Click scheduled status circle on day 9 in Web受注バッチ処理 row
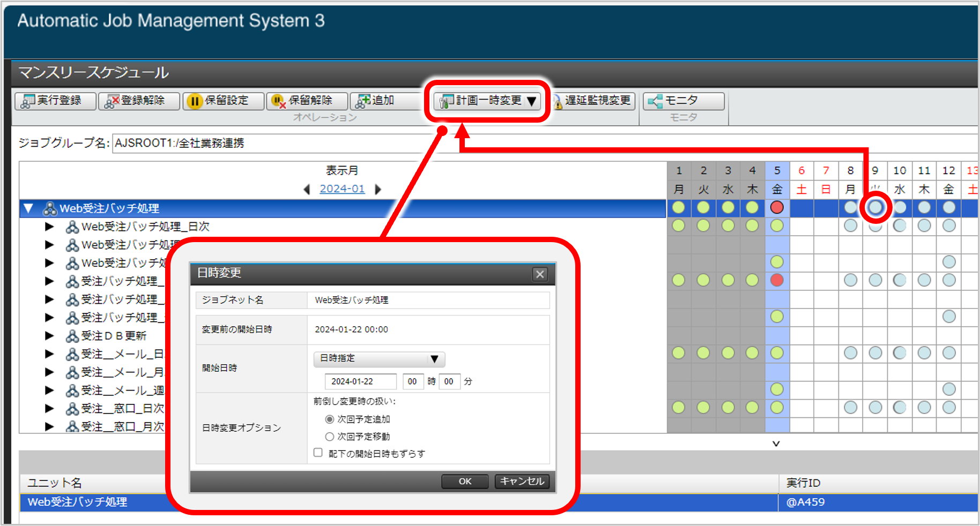Image resolution: width=980 pixels, height=526 pixels. click(875, 207)
